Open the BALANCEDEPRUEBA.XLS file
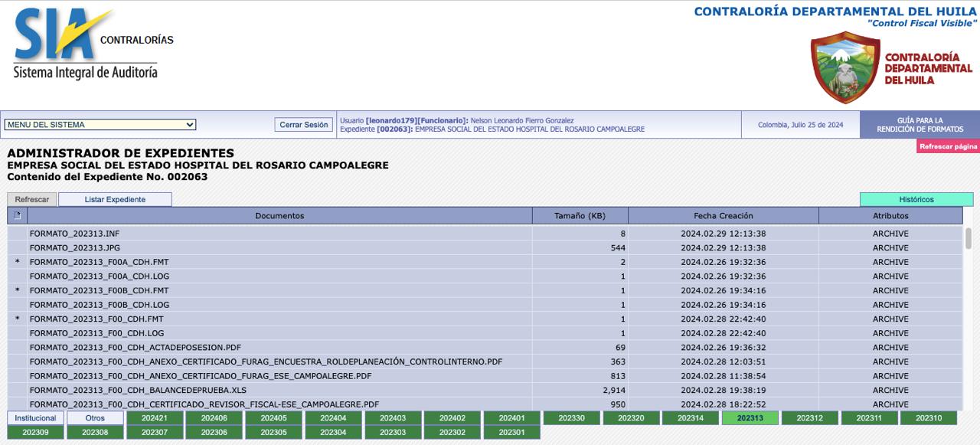The width and height of the screenshot is (980, 445). coord(138,390)
